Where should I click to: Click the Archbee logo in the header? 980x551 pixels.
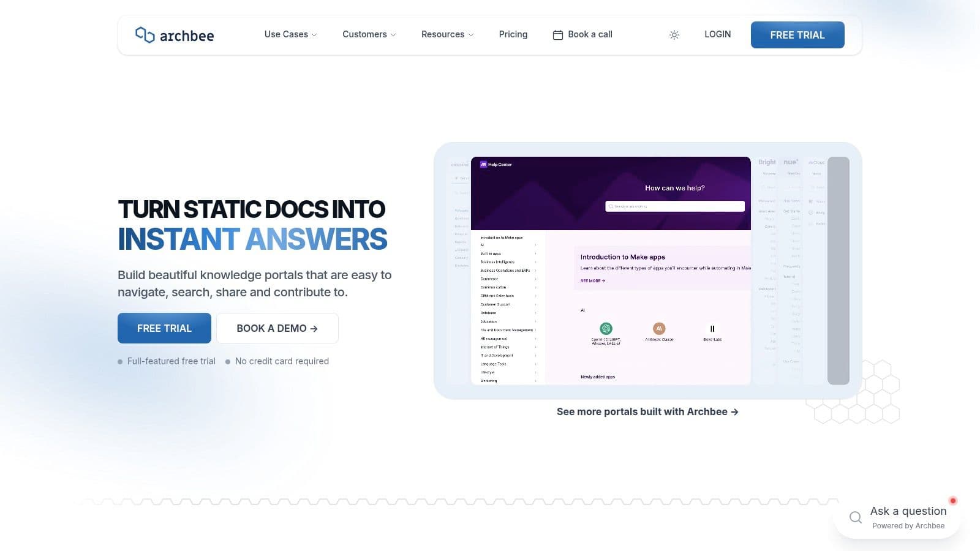pyautogui.click(x=175, y=35)
